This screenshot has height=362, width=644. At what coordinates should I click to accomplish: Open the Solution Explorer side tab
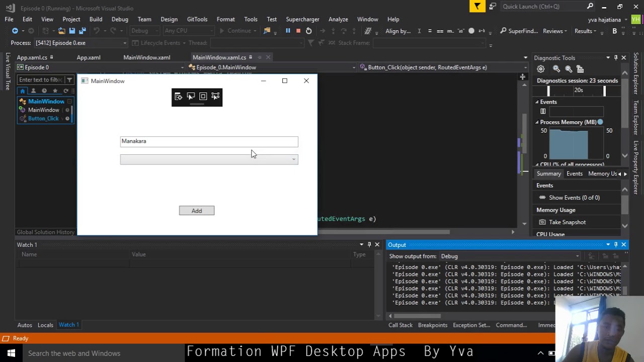[x=636, y=73]
